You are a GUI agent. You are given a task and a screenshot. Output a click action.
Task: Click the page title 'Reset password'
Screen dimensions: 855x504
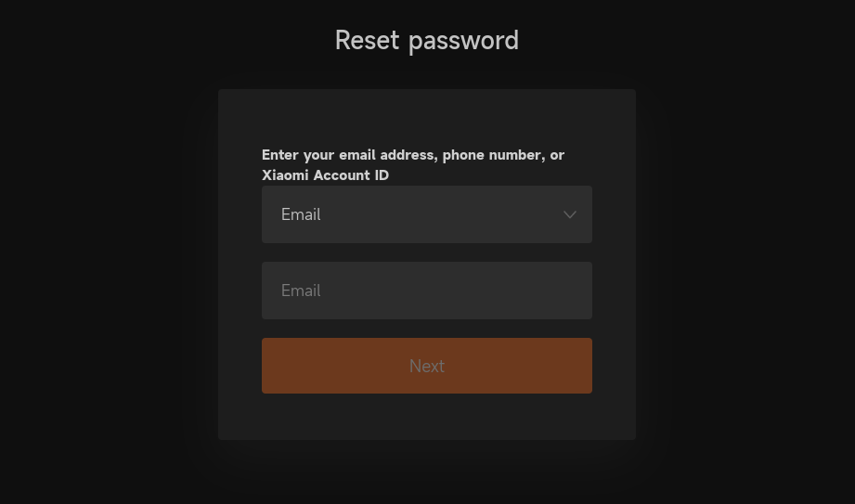click(x=426, y=40)
